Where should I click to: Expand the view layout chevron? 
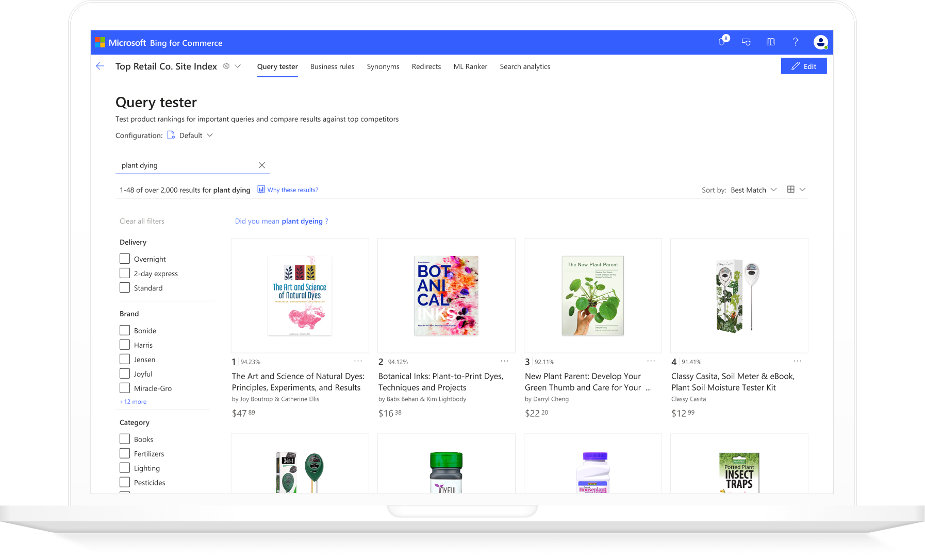coord(802,190)
